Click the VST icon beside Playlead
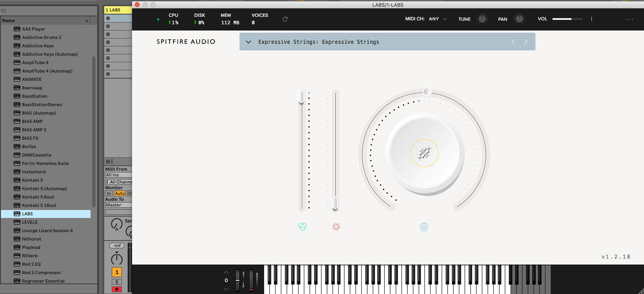644x294 pixels. click(x=17, y=247)
